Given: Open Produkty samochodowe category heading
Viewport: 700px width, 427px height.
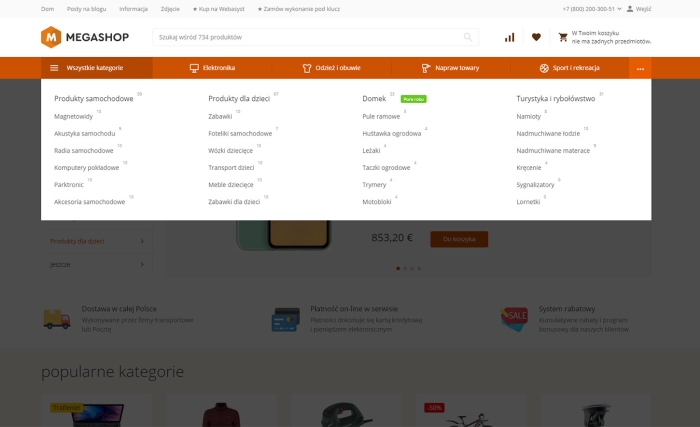Looking at the screenshot, I should point(94,99).
